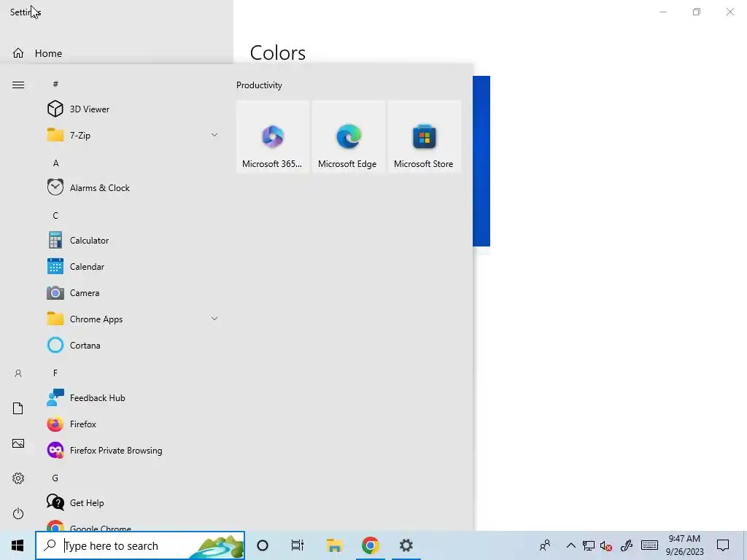Open Documents from the Start sidebar
This screenshot has height=560, width=747.
tap(18, 408)
